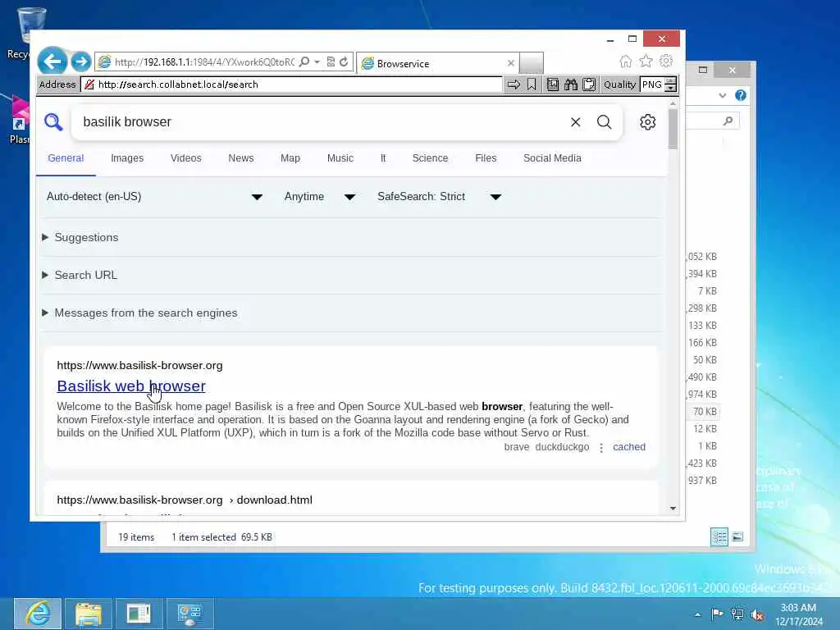This screenshot has height=630, width=840.
Task: Open Internet Explorer from taskbar
Action: pyautogui.click(x=38, y=614)
